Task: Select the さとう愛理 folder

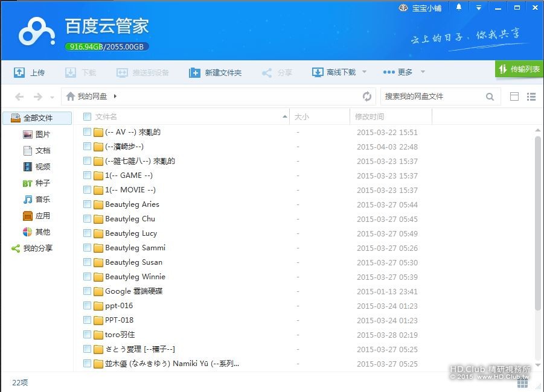Action: [x=140, y=349]
